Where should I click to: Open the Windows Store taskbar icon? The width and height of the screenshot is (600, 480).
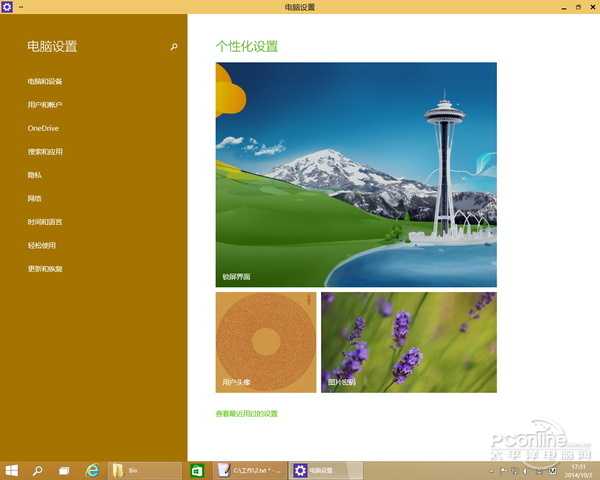197,470
